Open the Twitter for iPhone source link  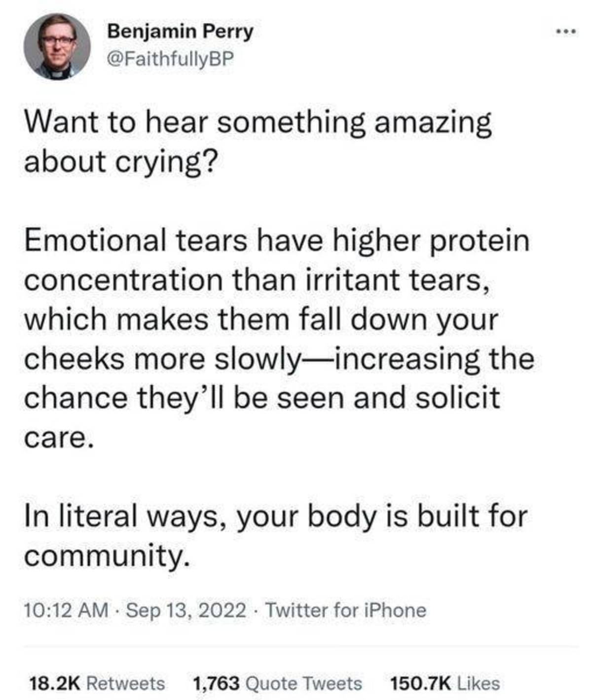click(346, 610)
